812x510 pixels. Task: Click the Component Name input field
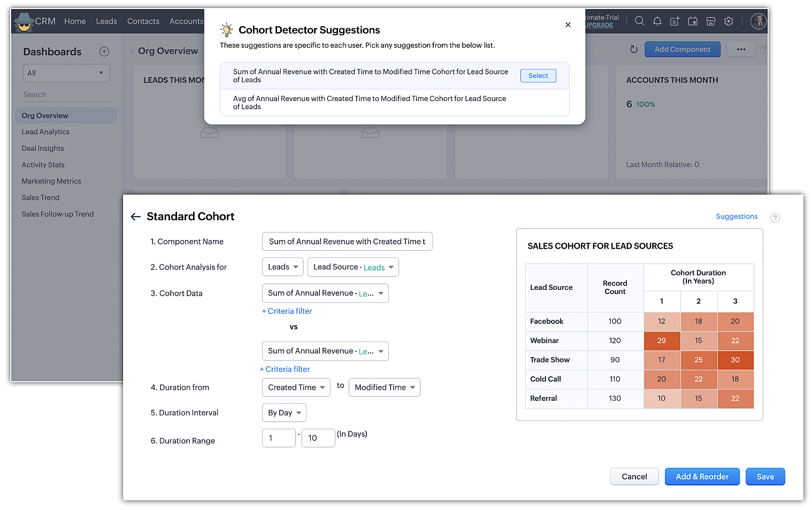click(347, 242)
